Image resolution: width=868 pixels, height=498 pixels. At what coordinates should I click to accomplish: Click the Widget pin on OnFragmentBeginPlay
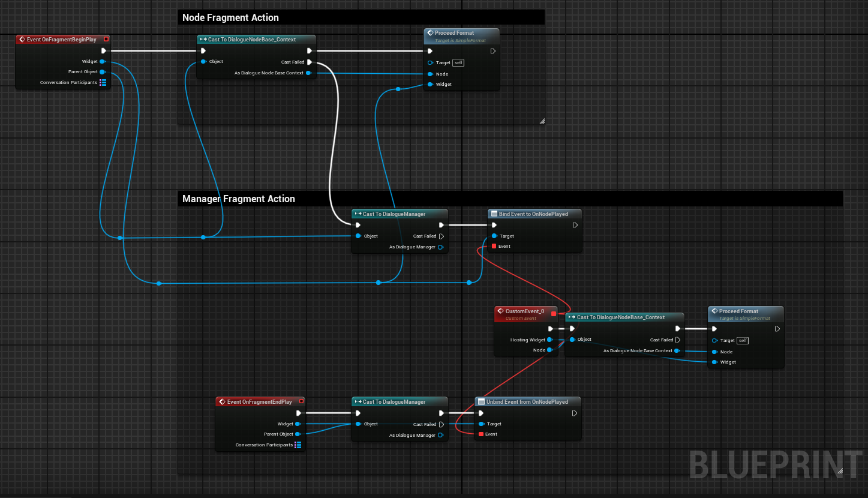[103, 61]
